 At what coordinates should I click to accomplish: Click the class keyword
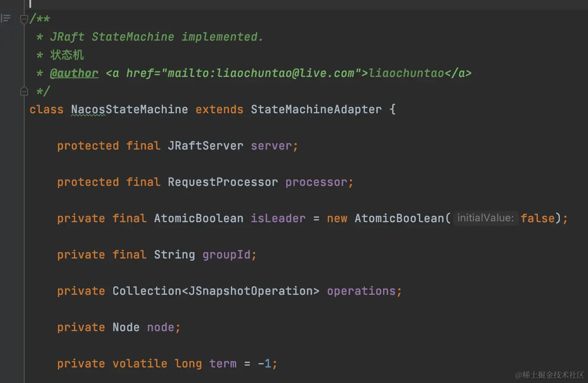[x=46, y=109]
